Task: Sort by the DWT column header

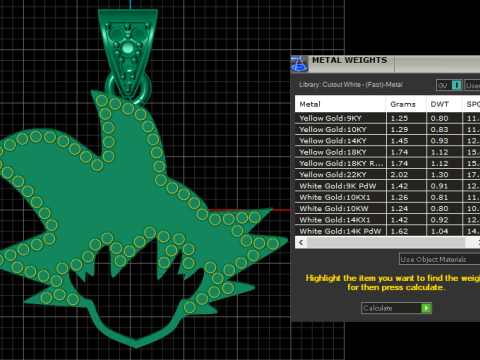Action: pos(444,104)
